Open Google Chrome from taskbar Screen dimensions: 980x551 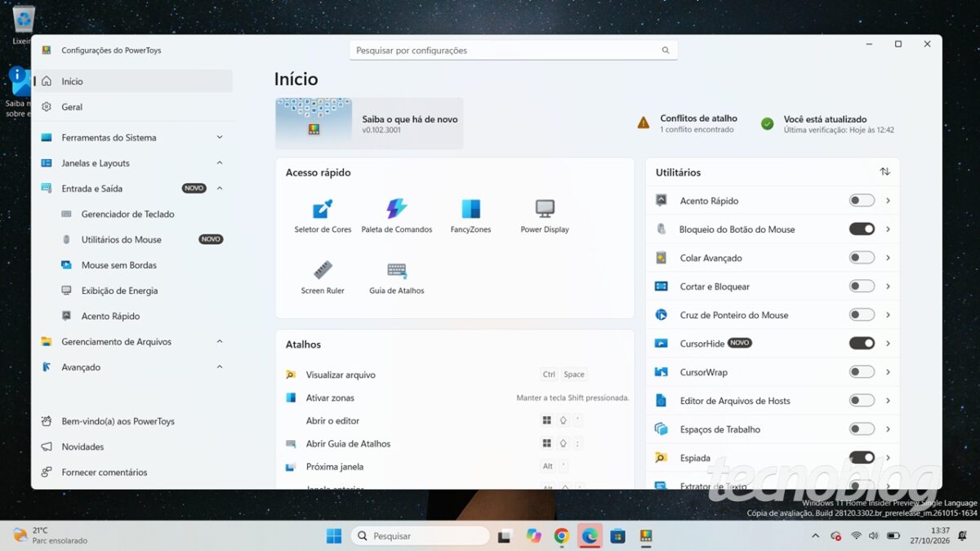pyautogui.click(x=561, y=535)
